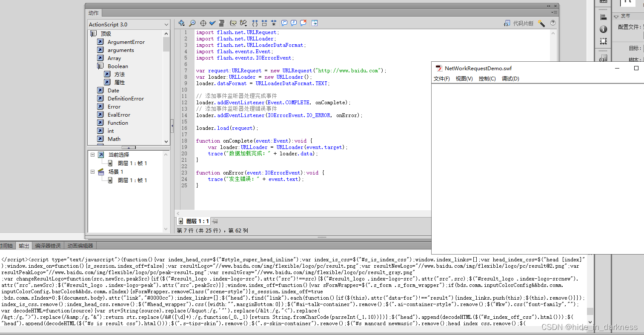This screenshot has height=335, width=644.
Task: Apply line comment icon
Action: coord(294,23)
